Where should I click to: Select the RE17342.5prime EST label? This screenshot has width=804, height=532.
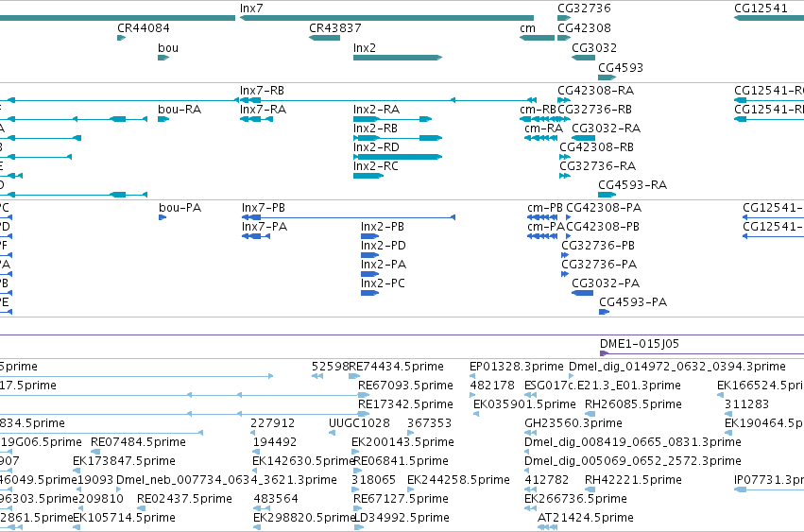pos(405,404)
